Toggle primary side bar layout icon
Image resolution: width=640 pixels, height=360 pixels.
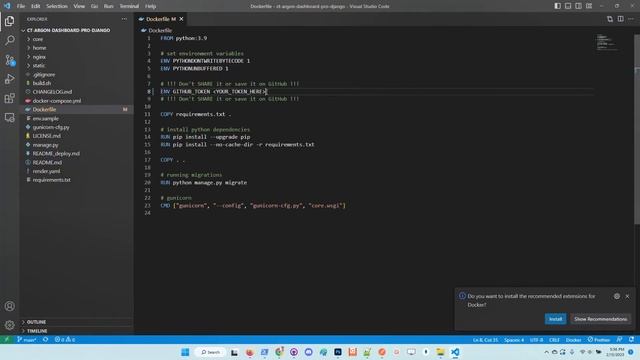point(558,6)
